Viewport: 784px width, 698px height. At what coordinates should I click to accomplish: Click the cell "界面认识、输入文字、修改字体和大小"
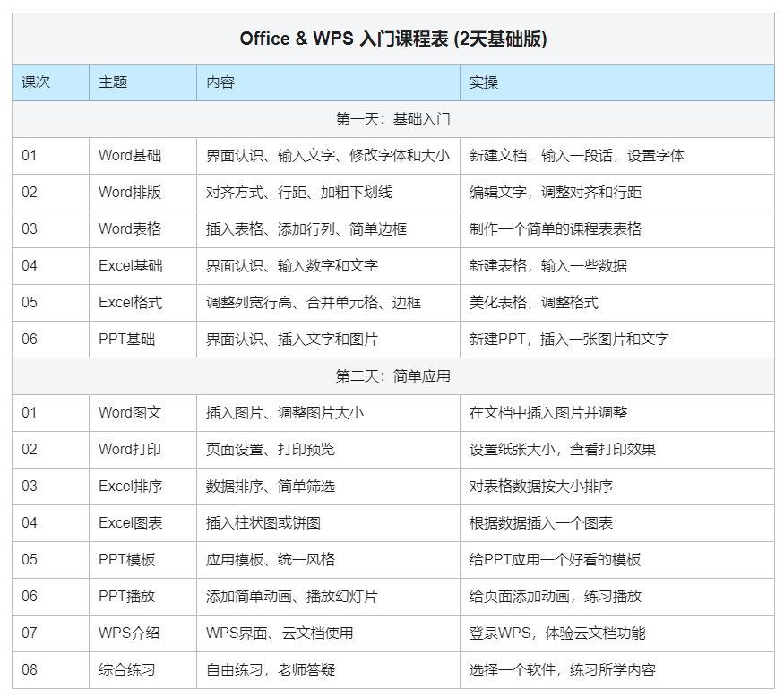(328, 156)
